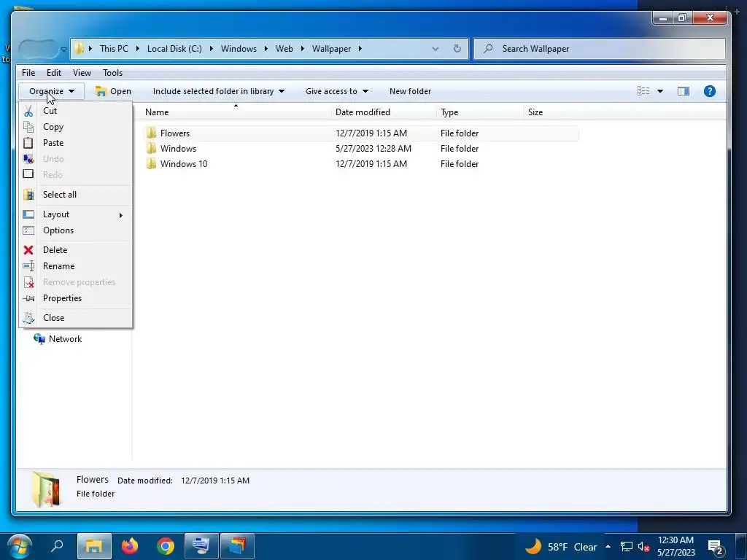Choose Delete from Organize menu
Image resolution: width=747 pixels, height=560 pixels.
(76, 250)
